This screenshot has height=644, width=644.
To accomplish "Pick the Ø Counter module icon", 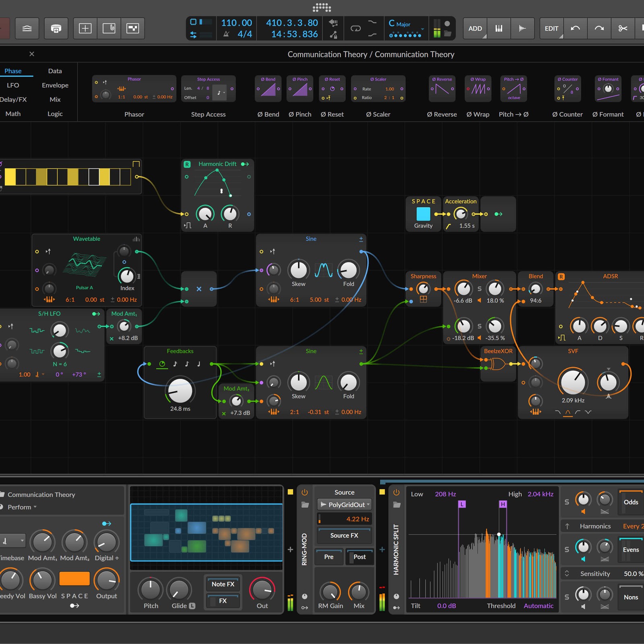I will coord(568,89).
